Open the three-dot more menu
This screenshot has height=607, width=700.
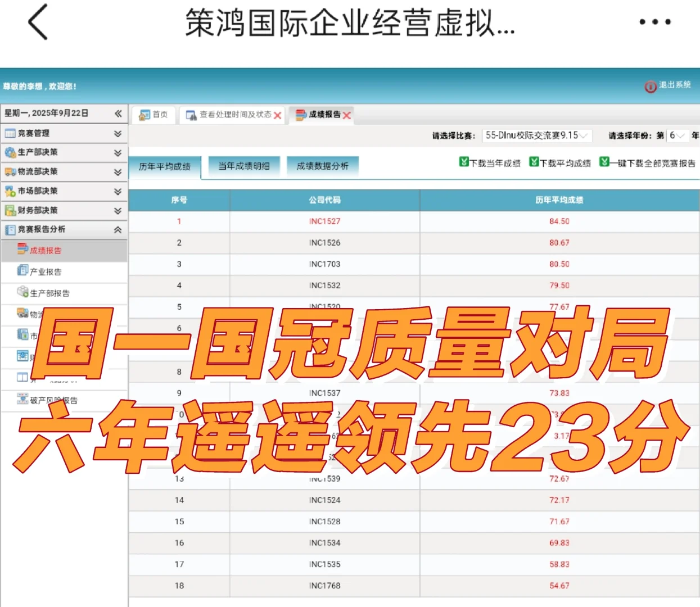click(655, 22)
